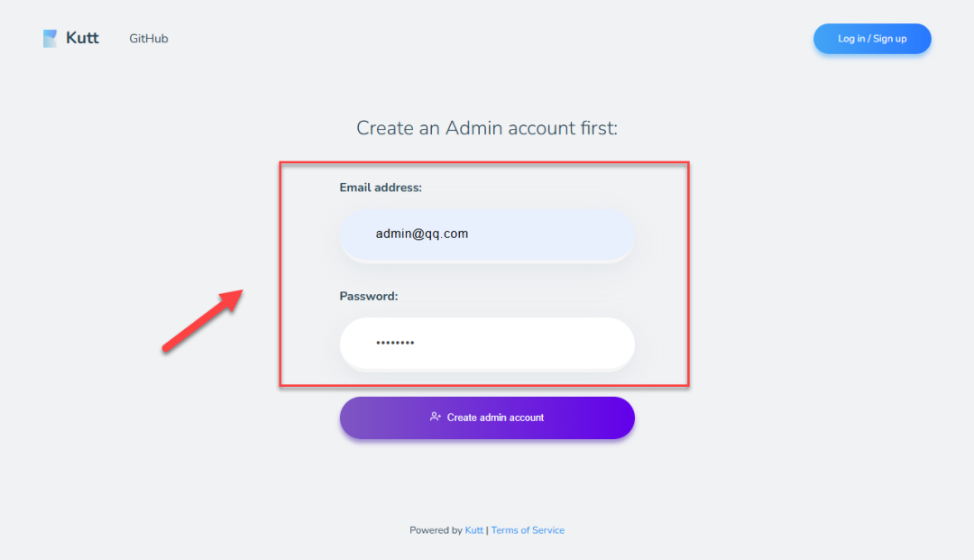Click the masked password dots
Screen dimensions: 974x560
coord(395,344)
